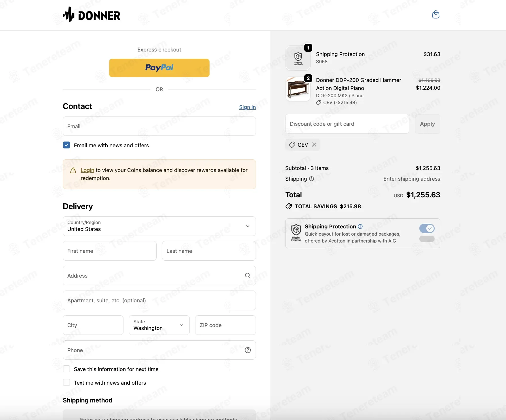Click the struck-through $1,439.98 price

pyautogui.click(x=429, y=80)
